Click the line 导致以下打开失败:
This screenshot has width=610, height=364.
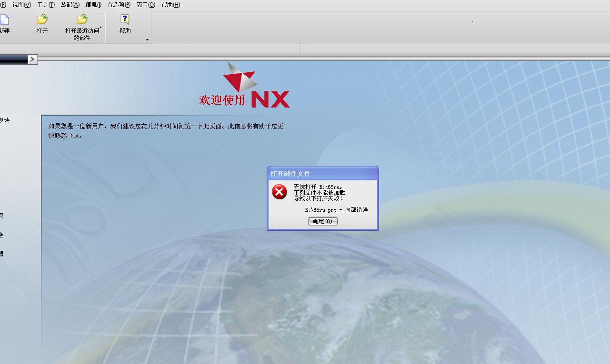point(319,198)
